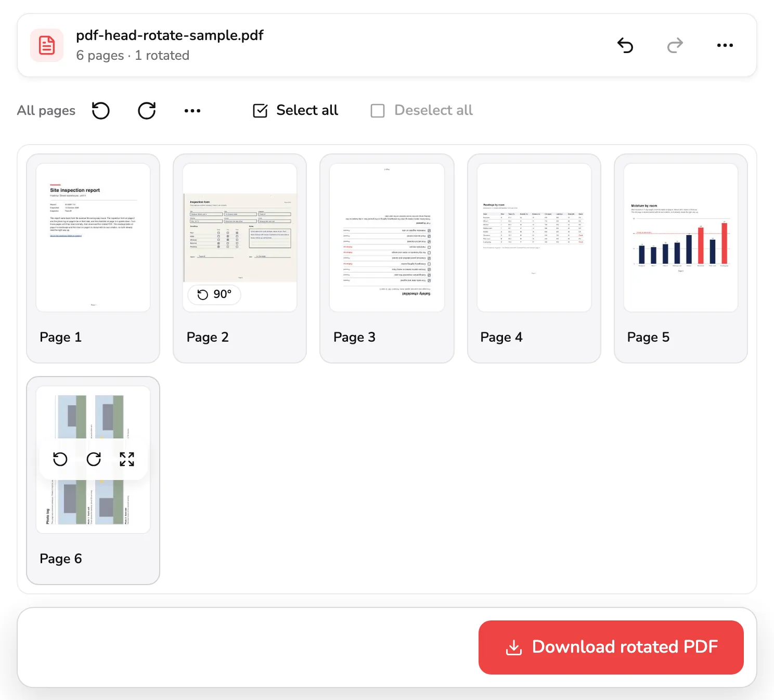
Task: Rotate all pages clockwise
Action: click(x=147, y=111)
